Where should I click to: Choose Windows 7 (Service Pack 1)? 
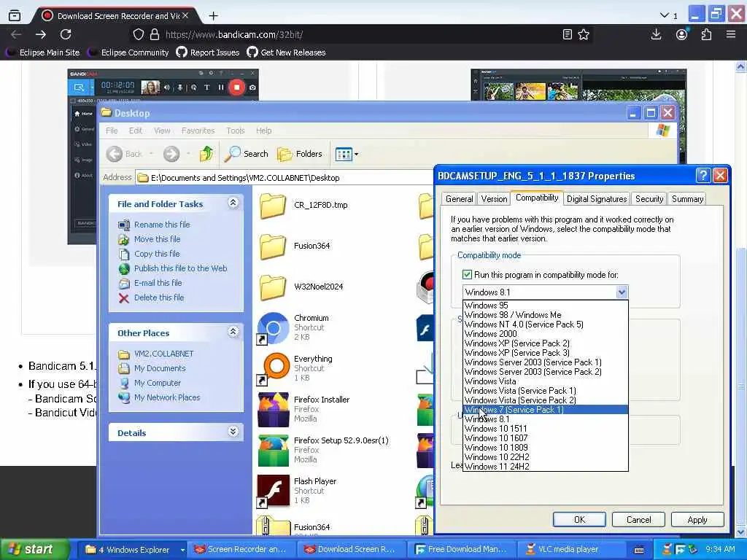(545, 410)
